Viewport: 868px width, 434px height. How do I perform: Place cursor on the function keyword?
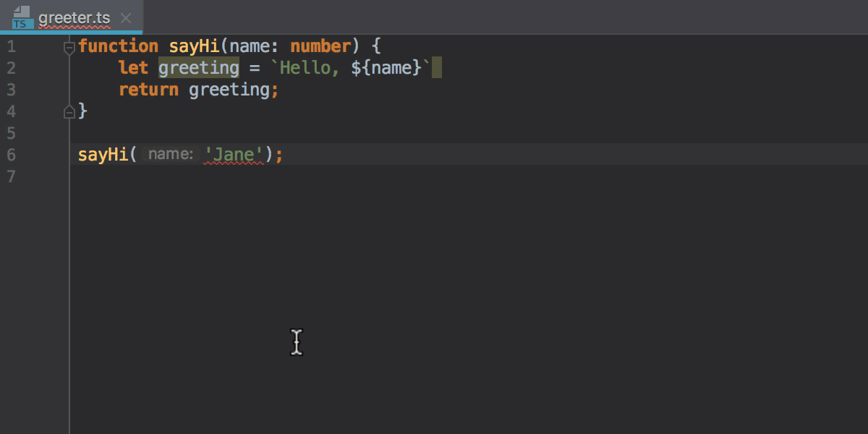pos(118,46)
